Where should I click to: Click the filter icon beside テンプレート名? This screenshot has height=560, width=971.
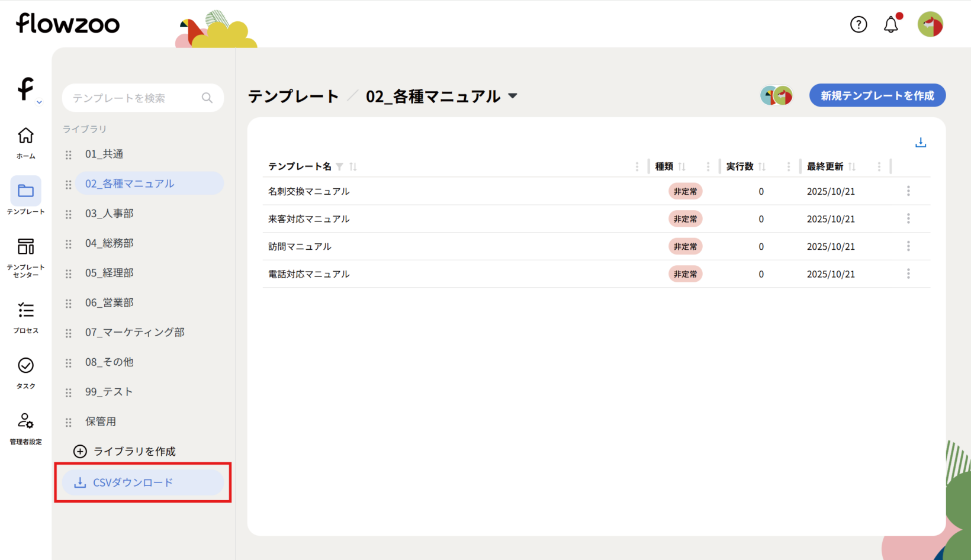339,167
